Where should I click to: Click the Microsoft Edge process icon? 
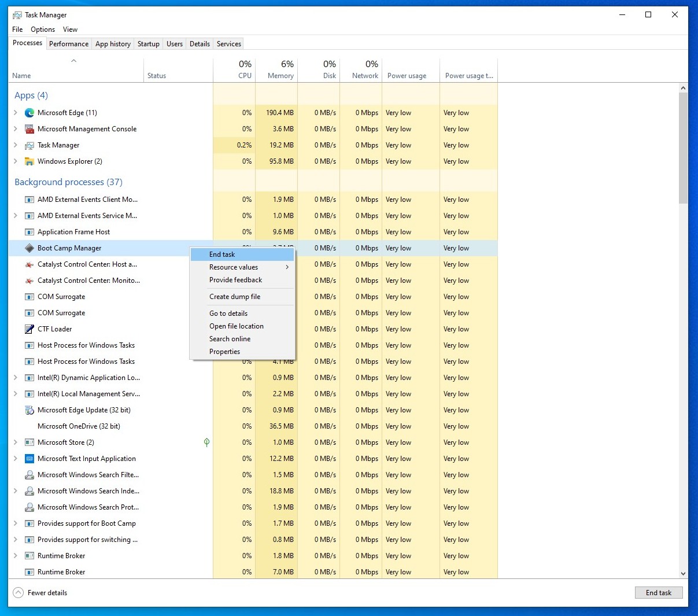coord(29,113)
